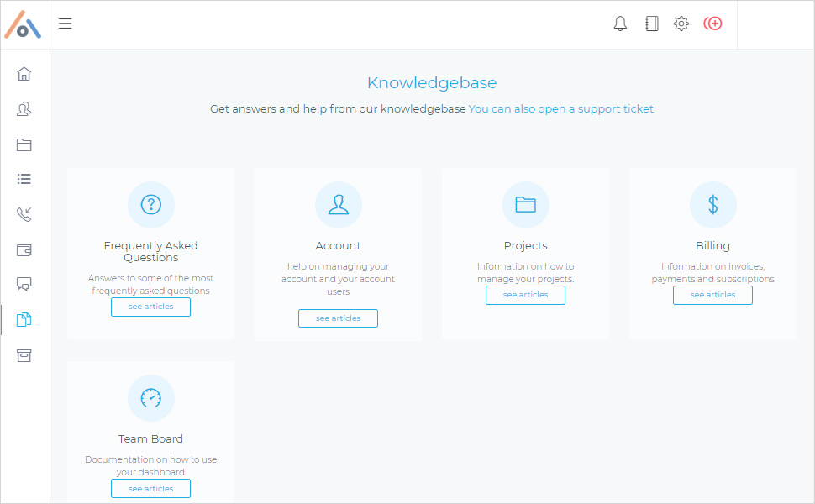Image resolution: width=815 pixels, height=504 pixels.
Task: Open the support chat icon in the sidebar
Action: (x=24, y=284)
